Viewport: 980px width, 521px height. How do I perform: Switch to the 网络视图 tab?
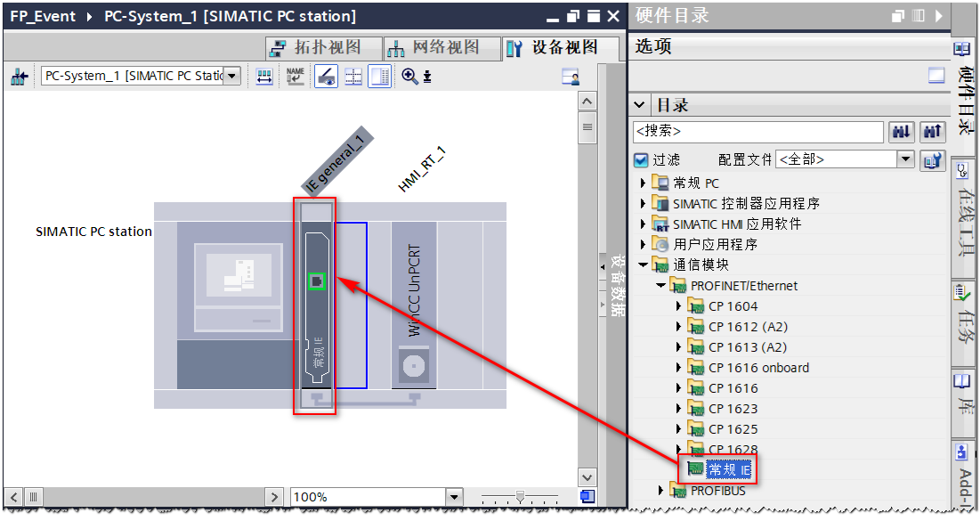click(x=441, y=48)
